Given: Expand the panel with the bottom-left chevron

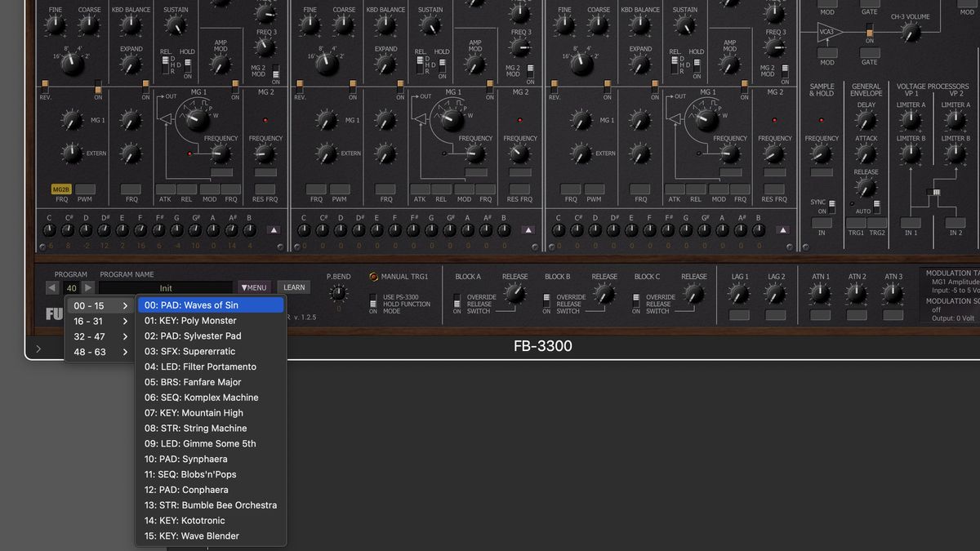Looking at the screenshot, I should [38, 349].
